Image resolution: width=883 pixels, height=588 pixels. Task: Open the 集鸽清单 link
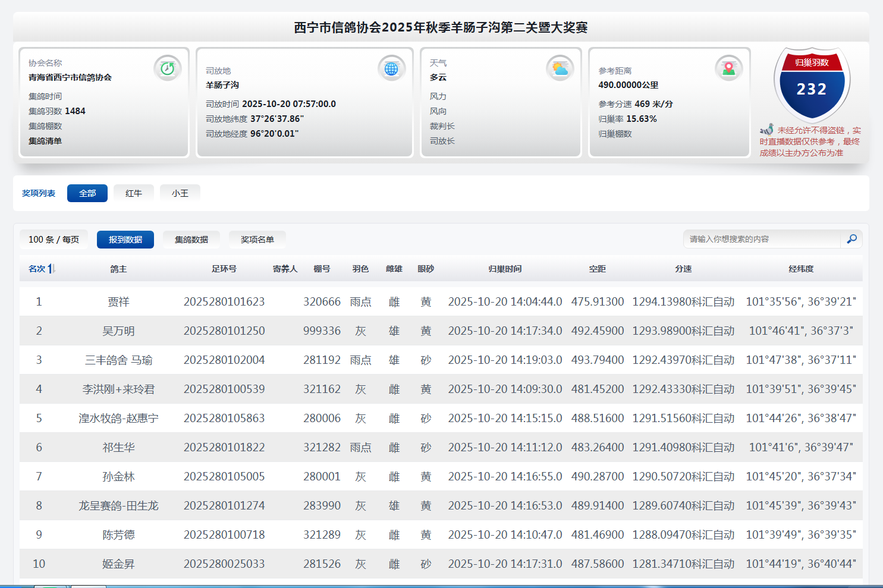click(45, 141)
